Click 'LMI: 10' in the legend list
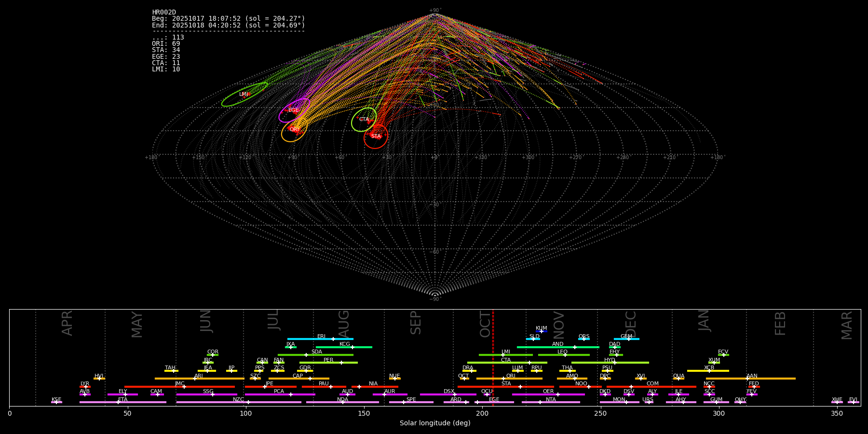Viewport: 868px width, 434px height. pos(166,69)
